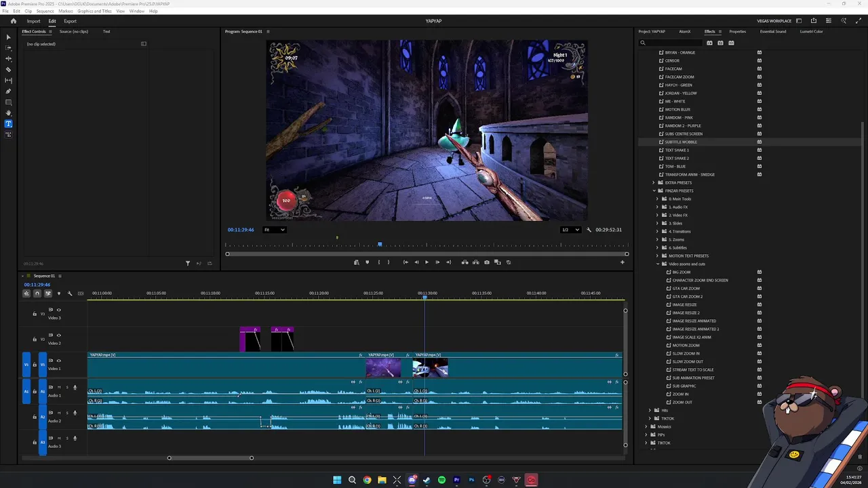Open the Program Monitor button editor plus
Screen dimensions: 868x488
[622, 262]
